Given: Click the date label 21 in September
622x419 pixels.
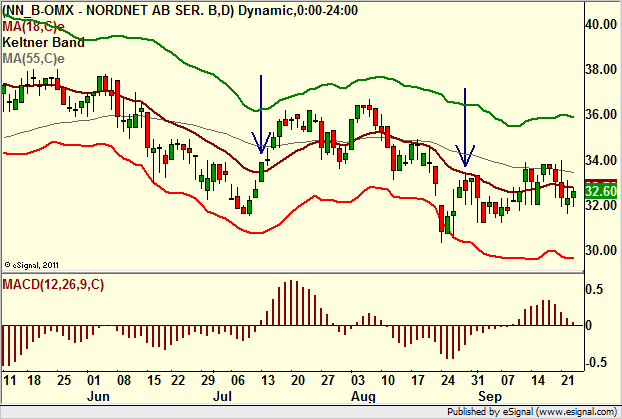Looking at the screenshot, I should [568, 380].
